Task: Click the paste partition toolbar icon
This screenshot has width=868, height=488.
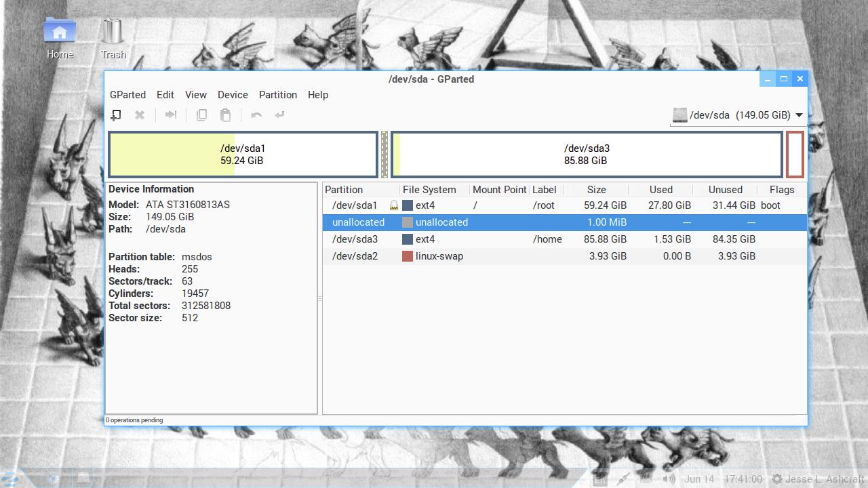Action: (225, 115)
